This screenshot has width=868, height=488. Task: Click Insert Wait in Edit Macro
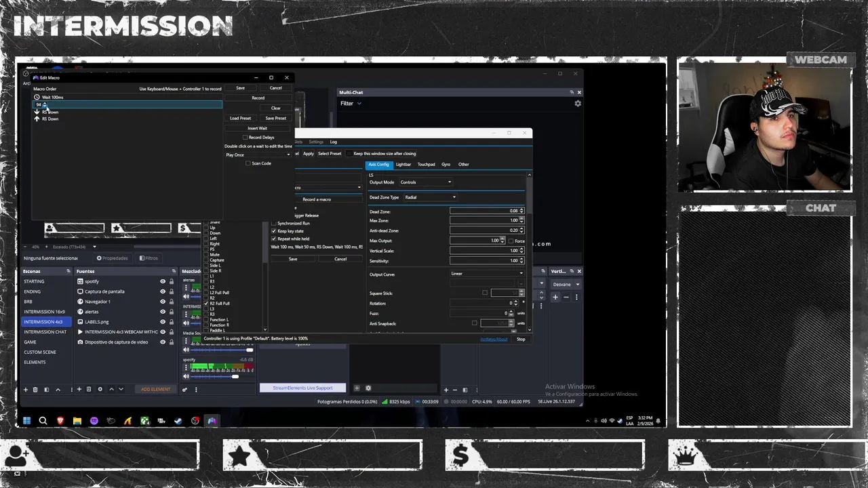tap(258, 128)
